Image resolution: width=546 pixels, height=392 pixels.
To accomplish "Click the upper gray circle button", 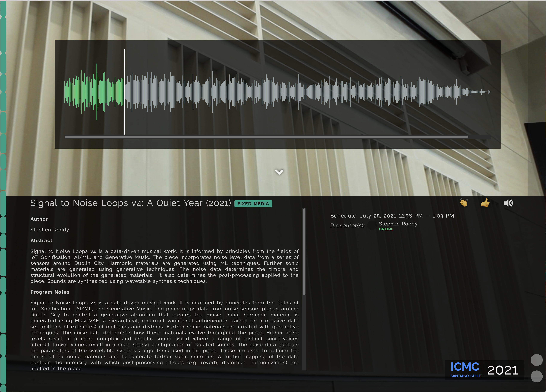I will pyautogui.click(x=536, y=360).
